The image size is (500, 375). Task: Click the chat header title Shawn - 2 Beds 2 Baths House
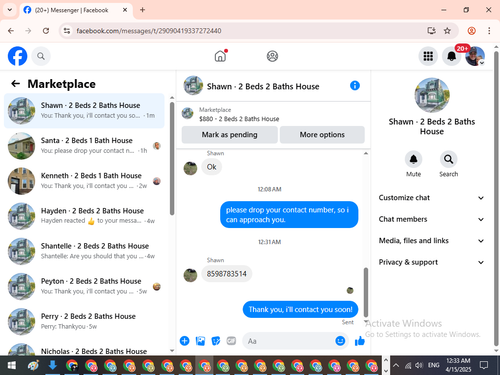[263, 86]
